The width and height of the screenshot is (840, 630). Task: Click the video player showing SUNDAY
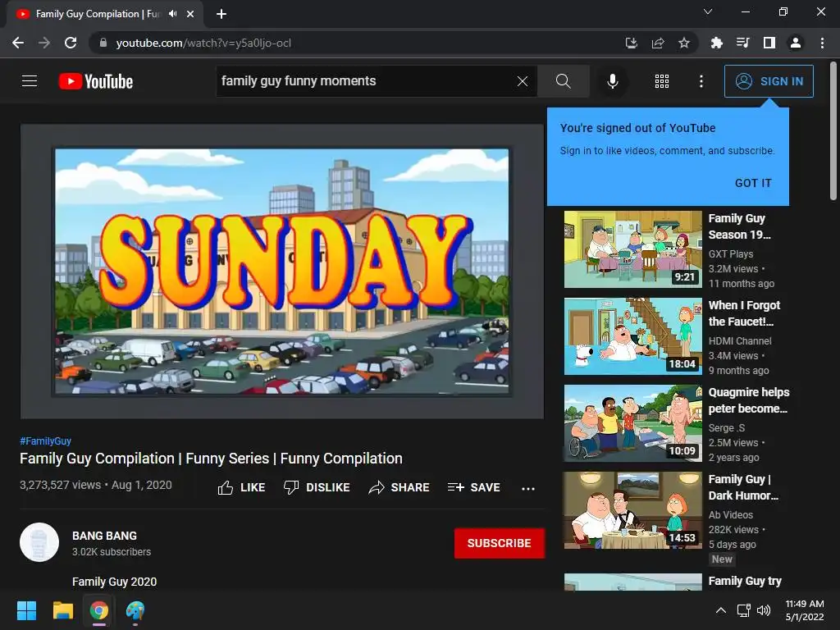tap(282, 272)
